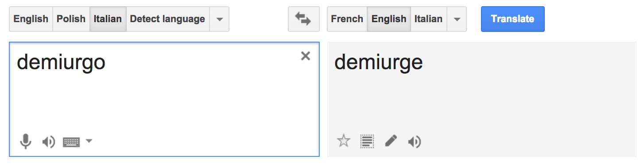Open the virtual keyboard input tool
This screenshot has width=644, height=164.
[x=71, y=142]
